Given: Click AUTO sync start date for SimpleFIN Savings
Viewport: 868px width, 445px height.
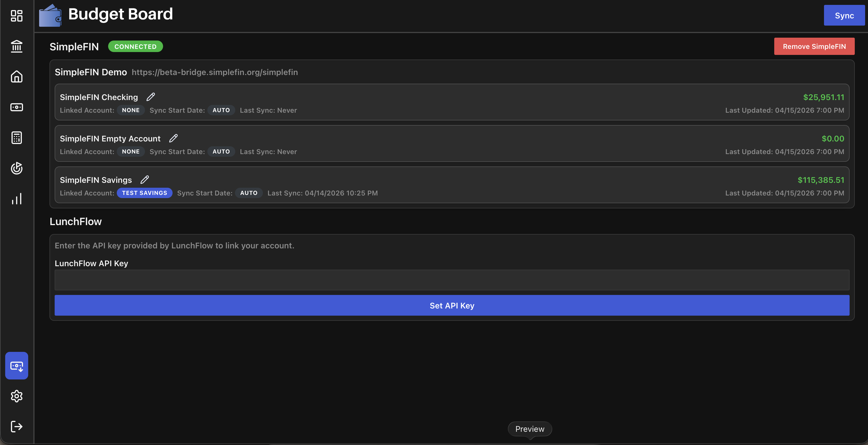Looking at the screenshot, I should [x=249, y=193].
